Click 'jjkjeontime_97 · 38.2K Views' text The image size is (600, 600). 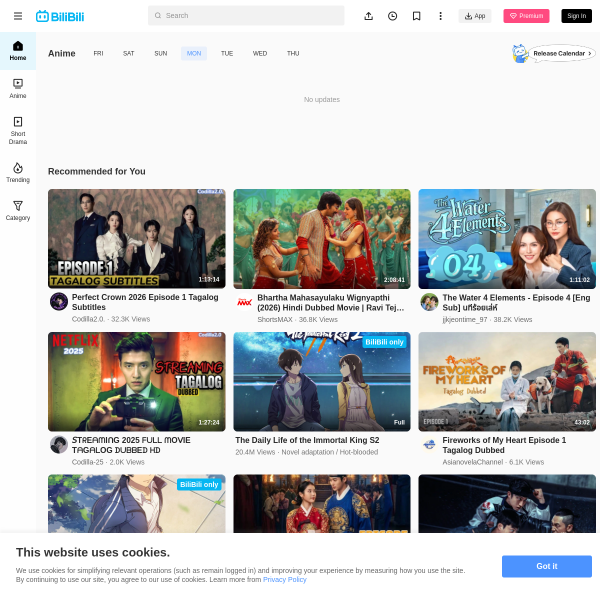click(x=487, y=319)
